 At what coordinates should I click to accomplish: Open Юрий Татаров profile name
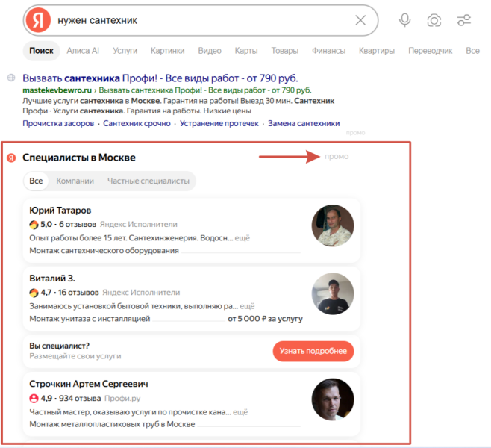[x=60, y=211]
